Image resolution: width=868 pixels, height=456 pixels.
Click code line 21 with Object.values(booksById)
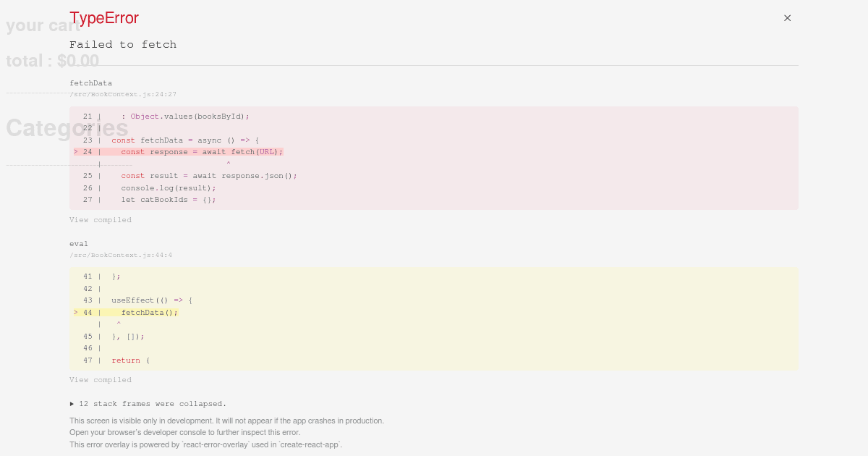(184, 117)
